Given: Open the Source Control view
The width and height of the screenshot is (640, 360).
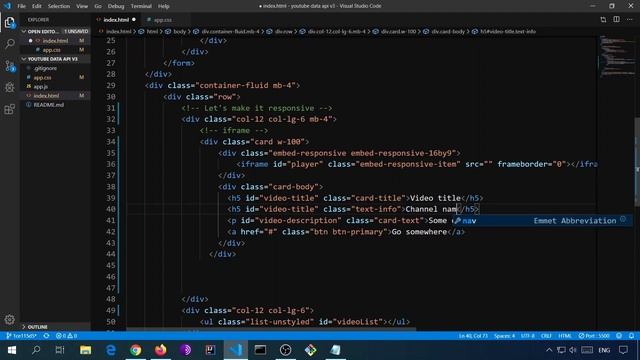Looking at the screenshot, I should [9, 66].
